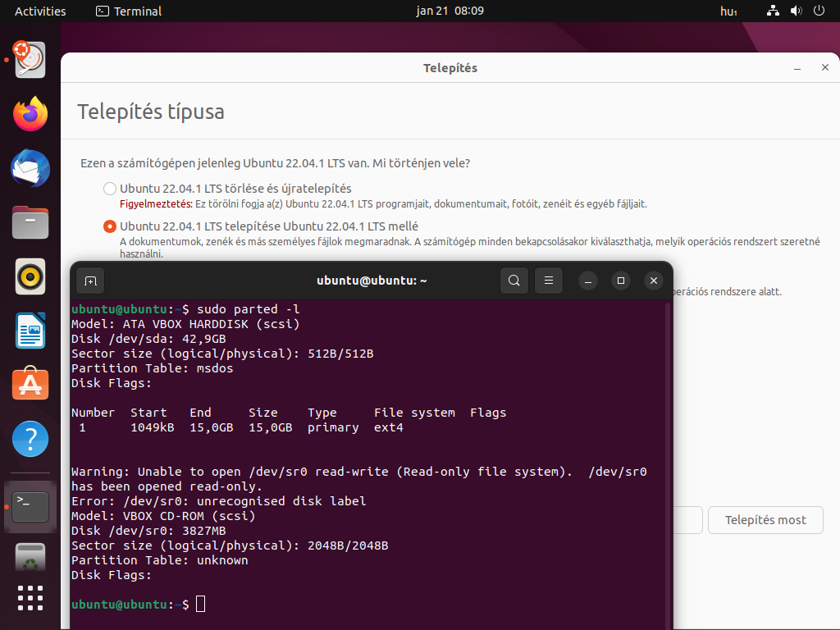This screenshot has height=630, width=840.
Task: Click the terminal prompt cursor at the bottom
Action: (x=200, y=604)
